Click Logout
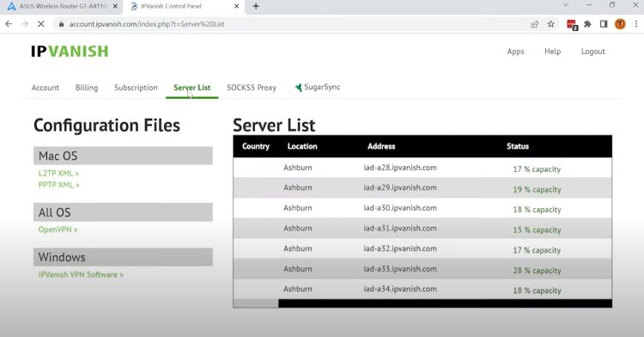Viewport: 644px width, 337px height. coord(592,52)
